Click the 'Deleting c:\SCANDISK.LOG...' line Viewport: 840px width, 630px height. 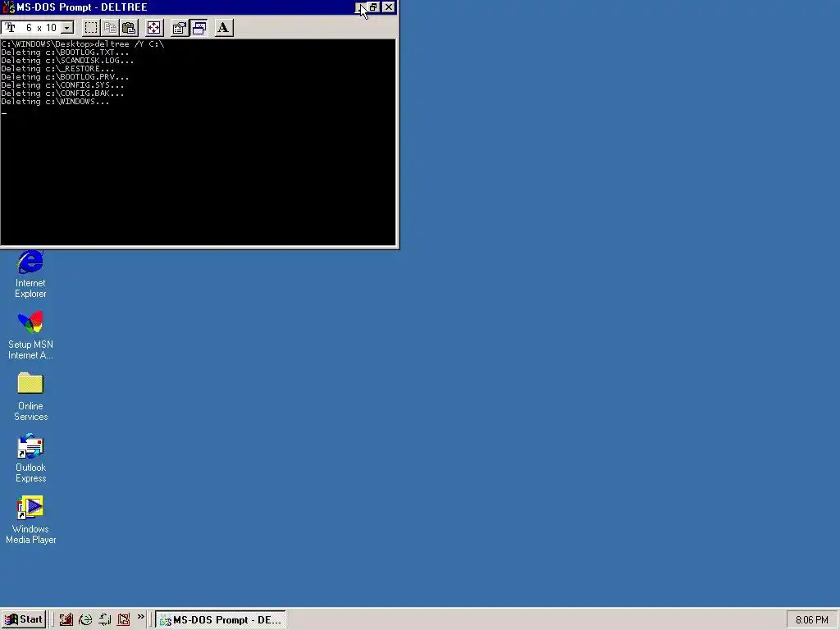[x=67, y=61]
